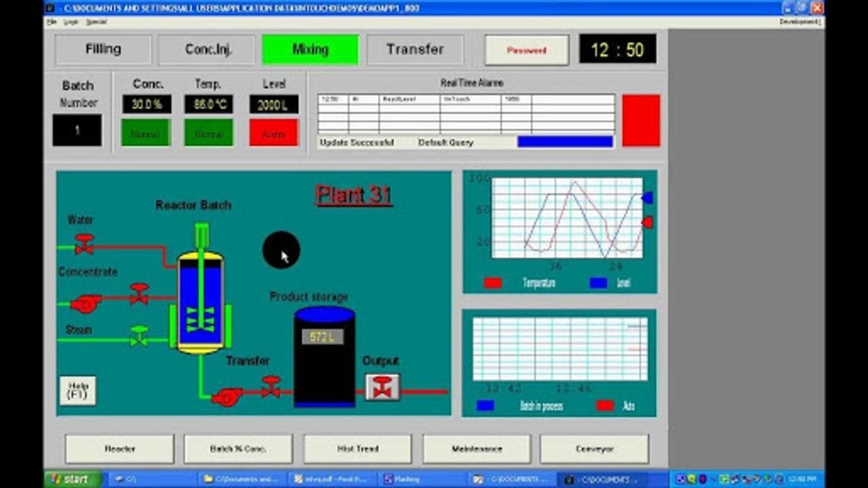
Task: Click the green agitator motor atop reactor
Action: point(201,235)
